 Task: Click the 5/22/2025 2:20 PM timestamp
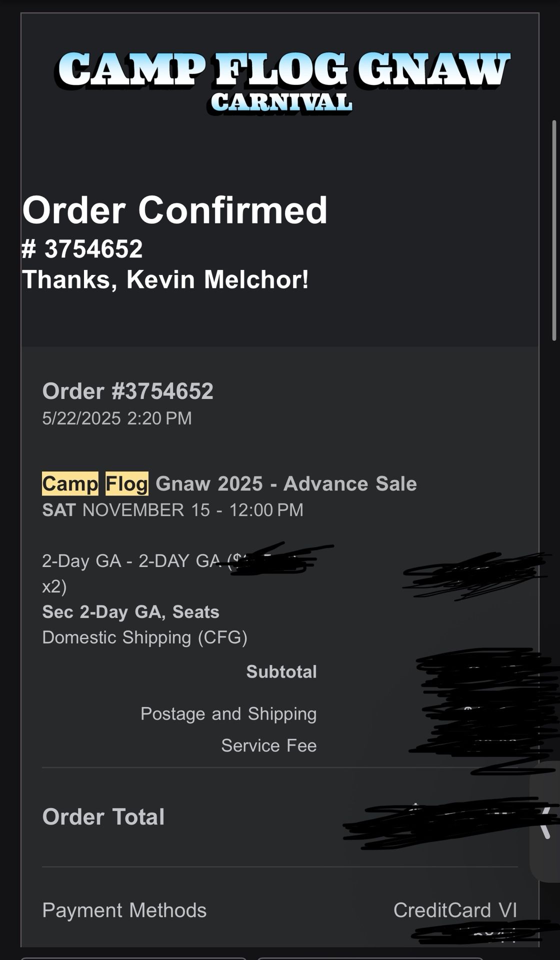click(x=117, y=418)
